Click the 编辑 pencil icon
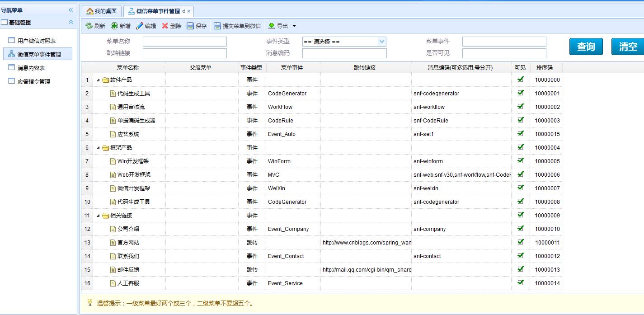The height and width of the screenshot is (315, 644). tap(140, 26)
